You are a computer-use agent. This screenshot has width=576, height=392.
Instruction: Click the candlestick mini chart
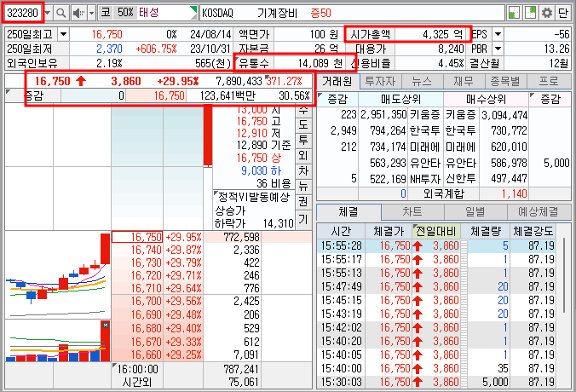pos(58,274)
